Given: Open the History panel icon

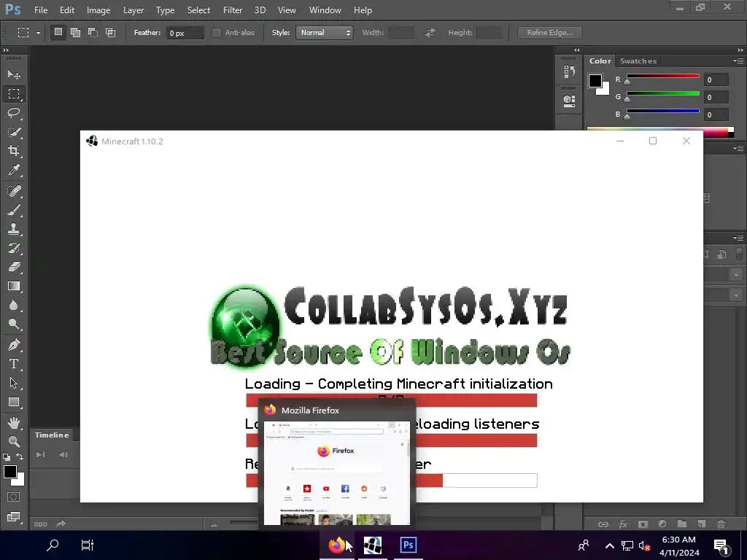Looking at the screenshot, I should coord(569,72).
